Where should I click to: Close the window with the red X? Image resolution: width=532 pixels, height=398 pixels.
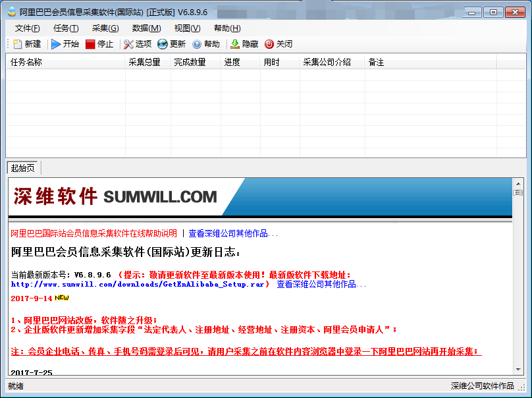click(515, 13)
